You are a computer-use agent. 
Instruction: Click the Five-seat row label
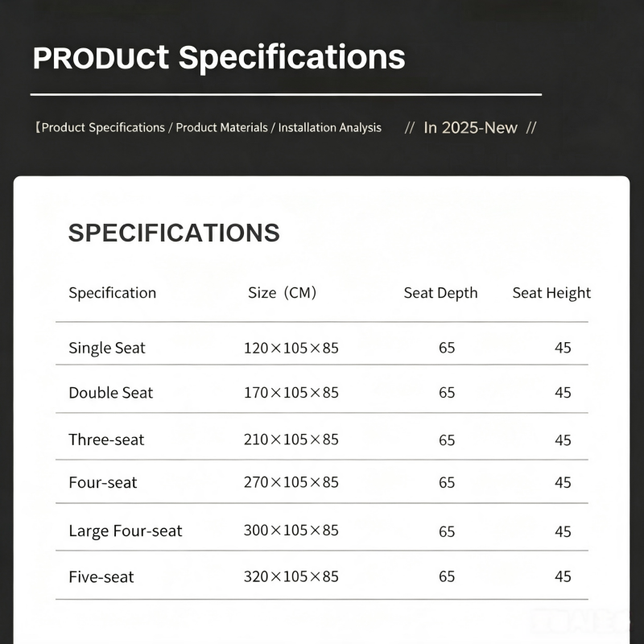tap(101, 577)
